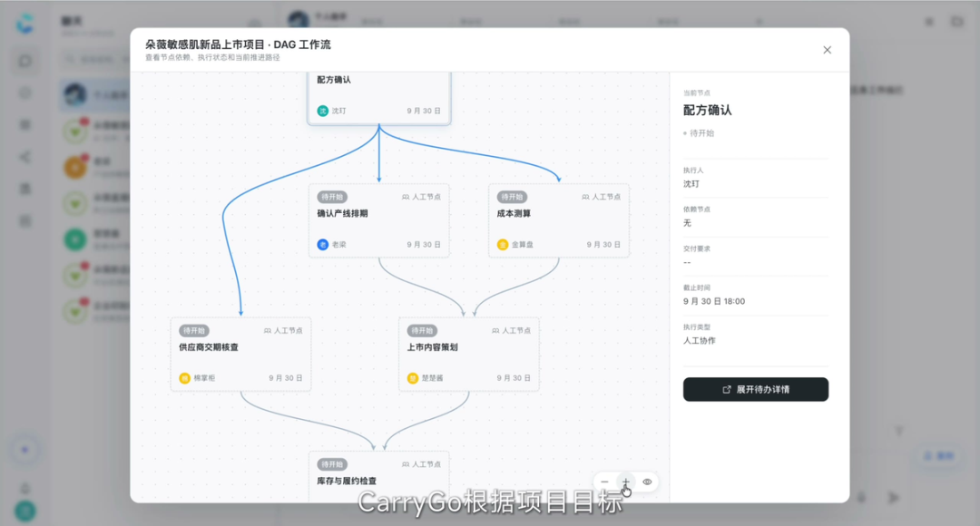
Task: Click 待开始 badge on 库存与履约检查 node
Action: click(332, 464)
